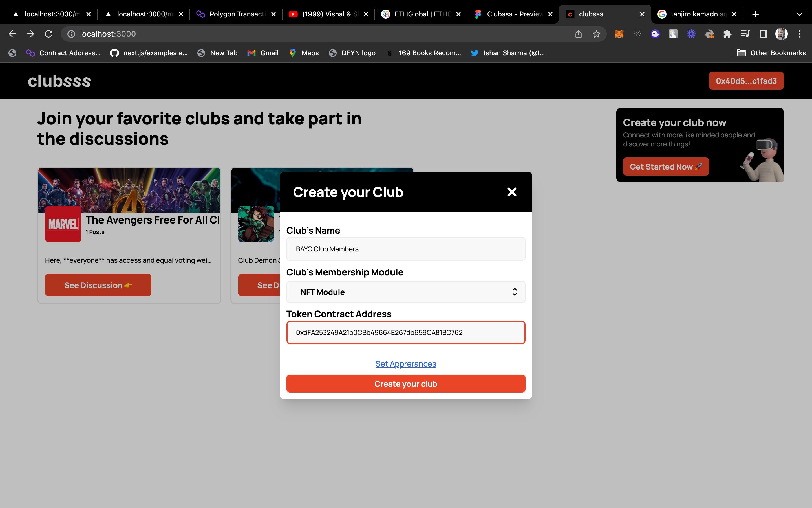Viewport: 812px width, 508px height.
Task: Open the media control playlist icon
Action: click(745, 34)
